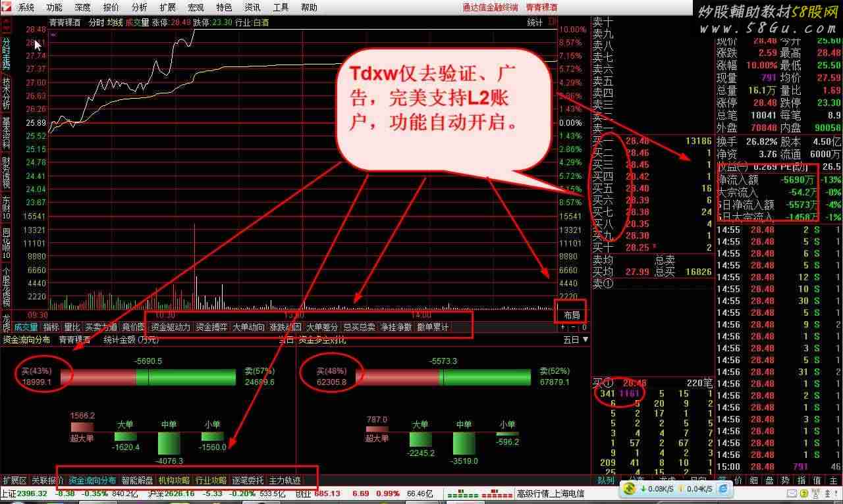The height and width of the screenshot is (504, 843).
Task: Switch to the 成交量 indicator tab
Action: (26, 327)
